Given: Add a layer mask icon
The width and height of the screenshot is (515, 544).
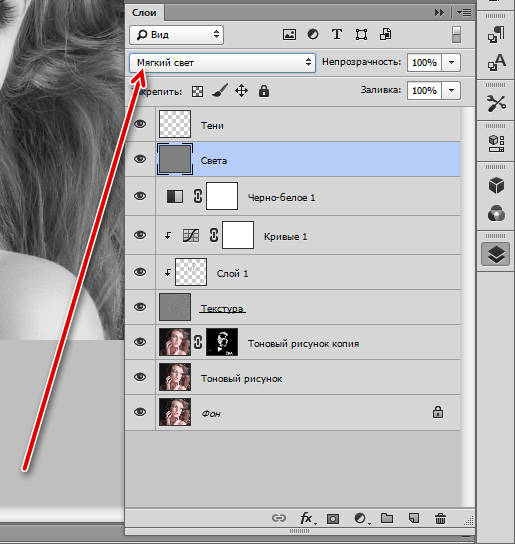Looking at the screenshot, I should click(x=333, y=519).
